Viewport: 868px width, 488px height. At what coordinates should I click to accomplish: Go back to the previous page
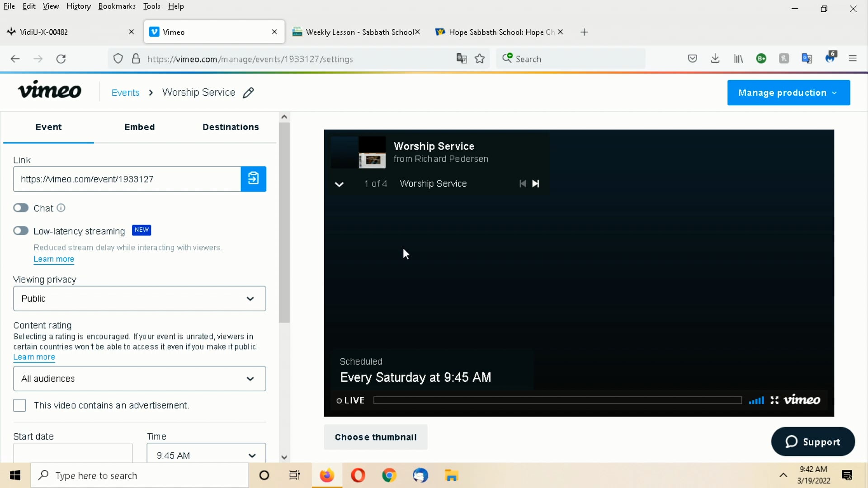[15, 59]
